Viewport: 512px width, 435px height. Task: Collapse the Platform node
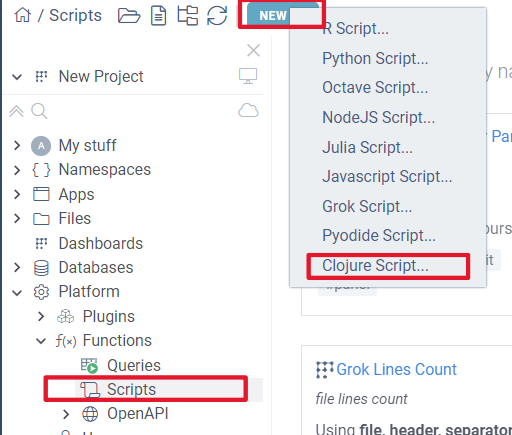pyautogui.click(x=17, y=293)
